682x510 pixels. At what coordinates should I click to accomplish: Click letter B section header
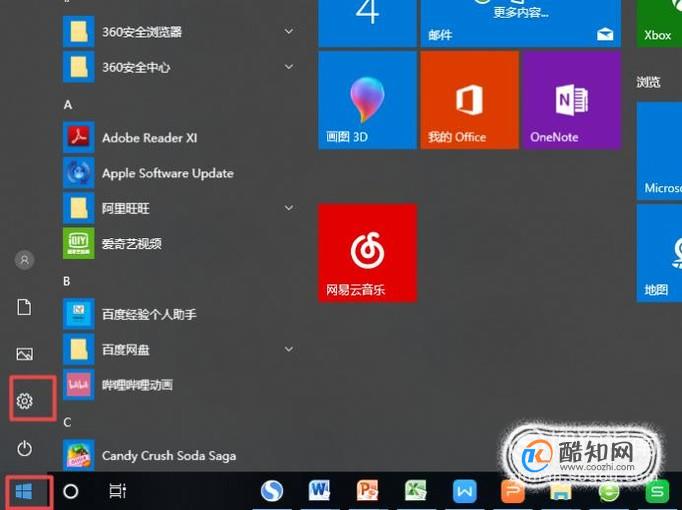pos(67,281)
